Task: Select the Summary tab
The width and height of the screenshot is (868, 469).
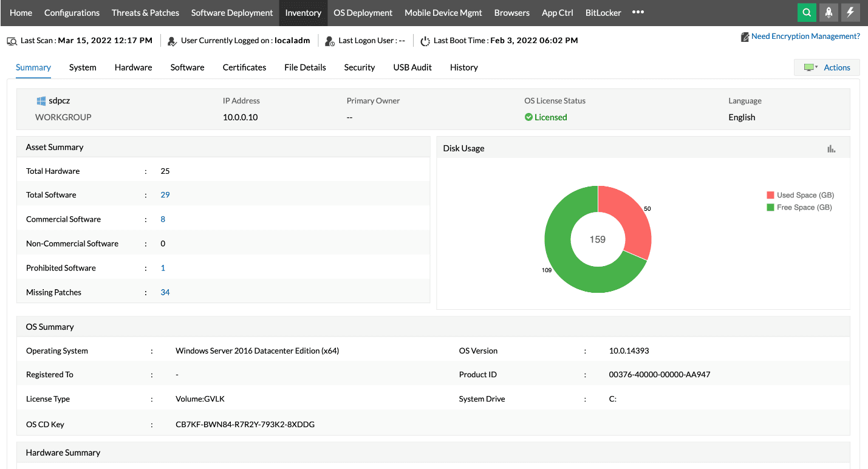Action: coord(33,67)
